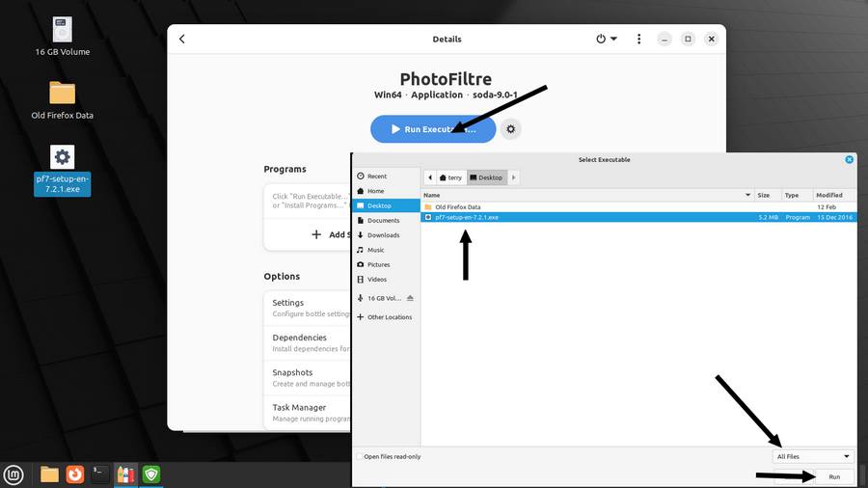Open the three-dot menu in Details header
Image resolution: width=868 pixels, height=488 pixels.
[638, 40]
